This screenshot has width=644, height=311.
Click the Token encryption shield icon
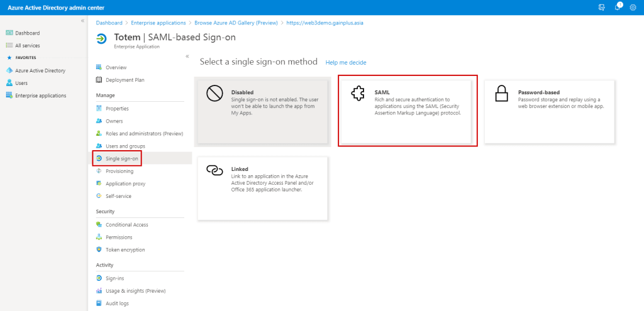99,249
